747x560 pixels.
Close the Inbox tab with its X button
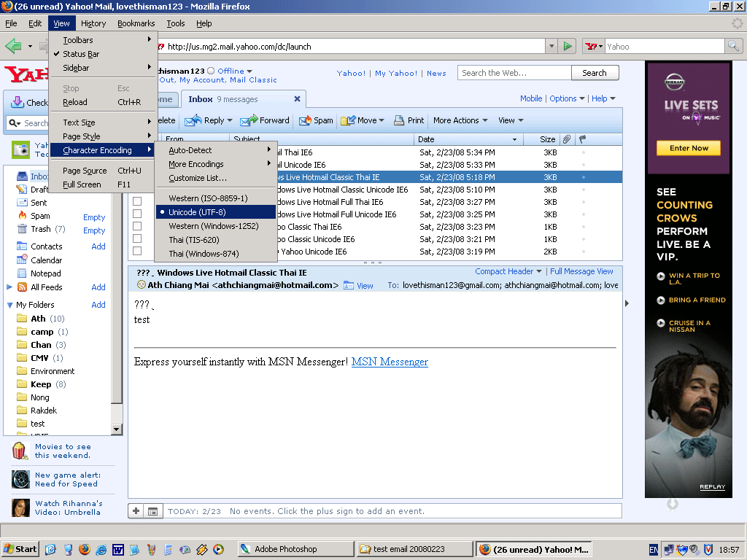pyautogui.click(x=298, y=98)
